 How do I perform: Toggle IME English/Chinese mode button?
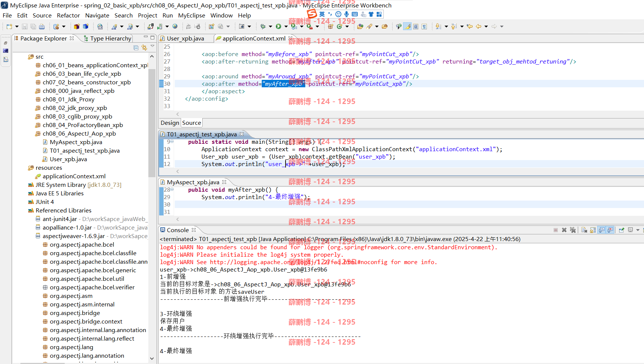[322, 14]
